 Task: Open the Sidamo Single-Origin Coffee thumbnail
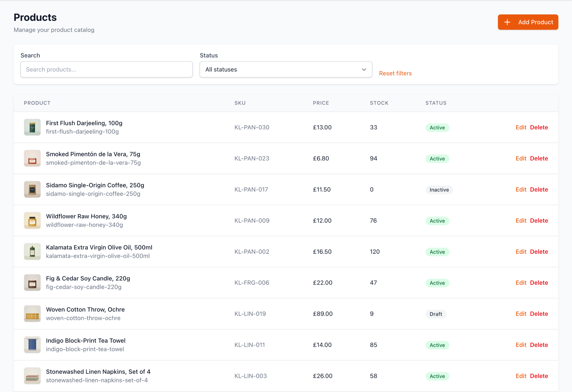coord(32,189)
